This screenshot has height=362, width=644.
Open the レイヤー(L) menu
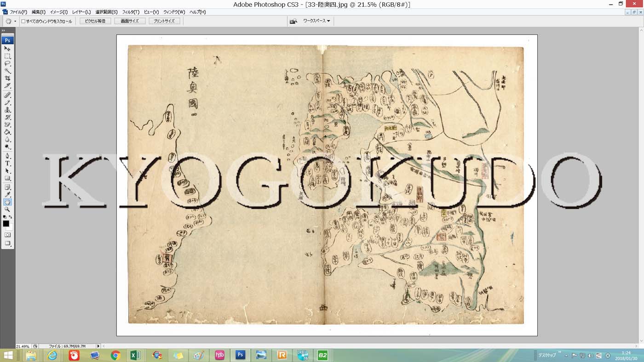81,12
